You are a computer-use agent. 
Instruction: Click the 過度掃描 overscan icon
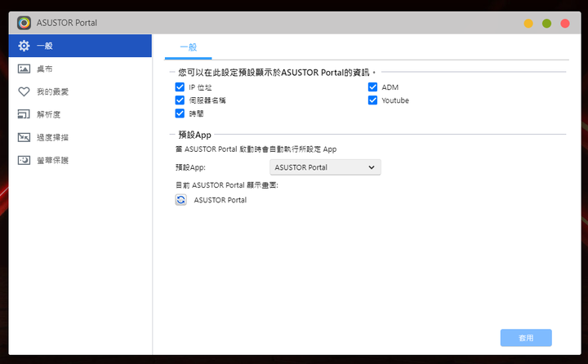(24, 137)
